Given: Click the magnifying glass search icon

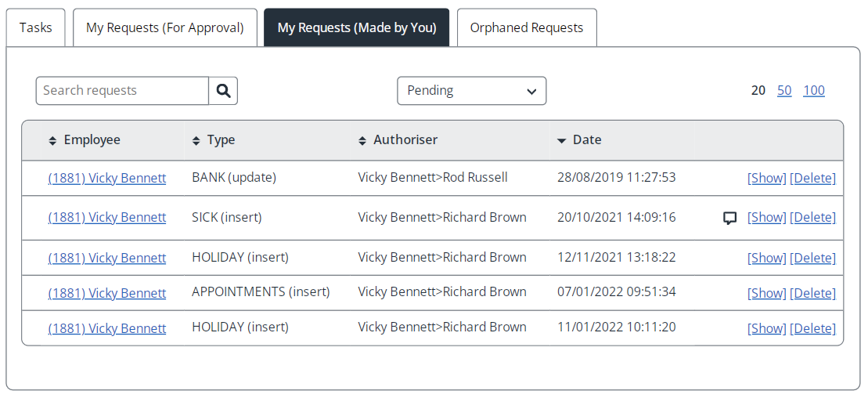Looking at the screenshot, I should point(223,91).
